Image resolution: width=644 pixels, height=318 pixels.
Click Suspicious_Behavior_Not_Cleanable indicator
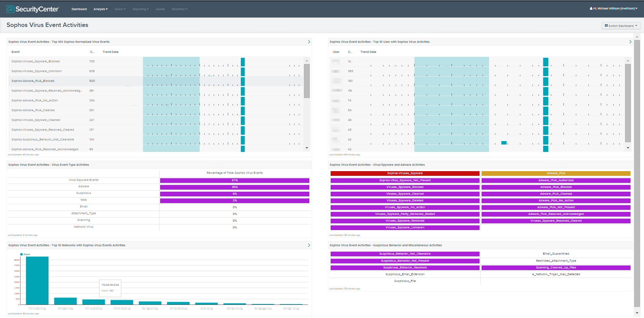click(x=405, y=254)
